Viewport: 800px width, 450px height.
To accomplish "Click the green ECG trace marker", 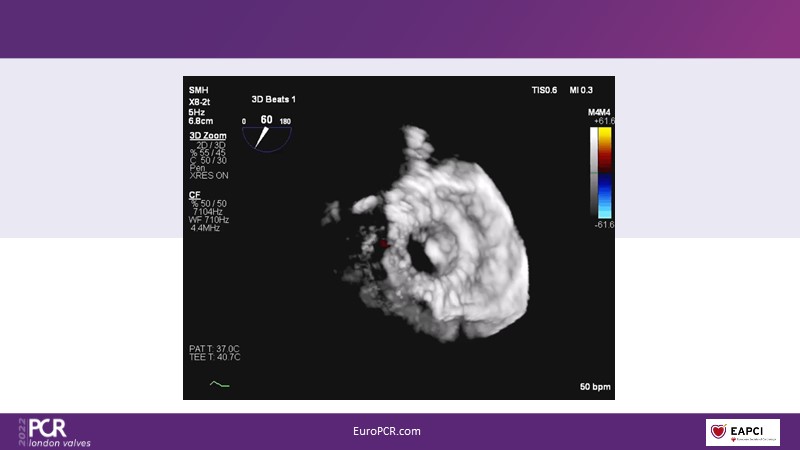I will 219,383.
